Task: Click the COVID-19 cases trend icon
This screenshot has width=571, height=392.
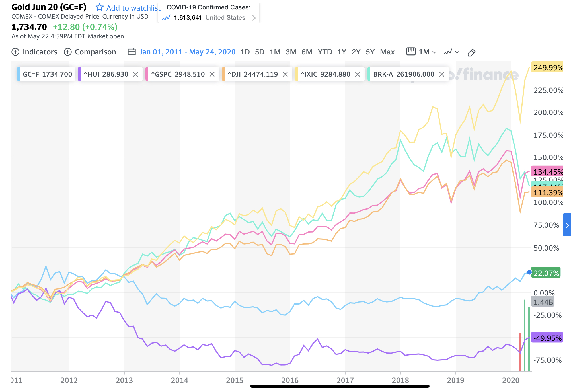Action: click(x=166, y=18)
